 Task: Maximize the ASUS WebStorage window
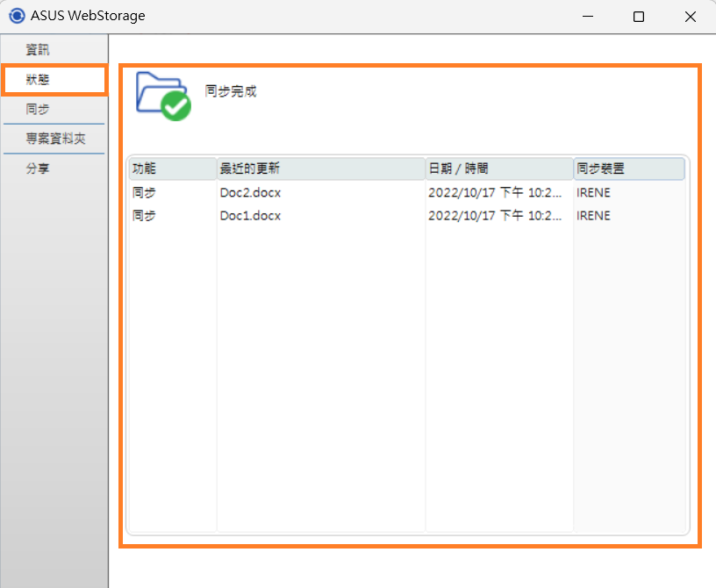(x=639, y=17)
